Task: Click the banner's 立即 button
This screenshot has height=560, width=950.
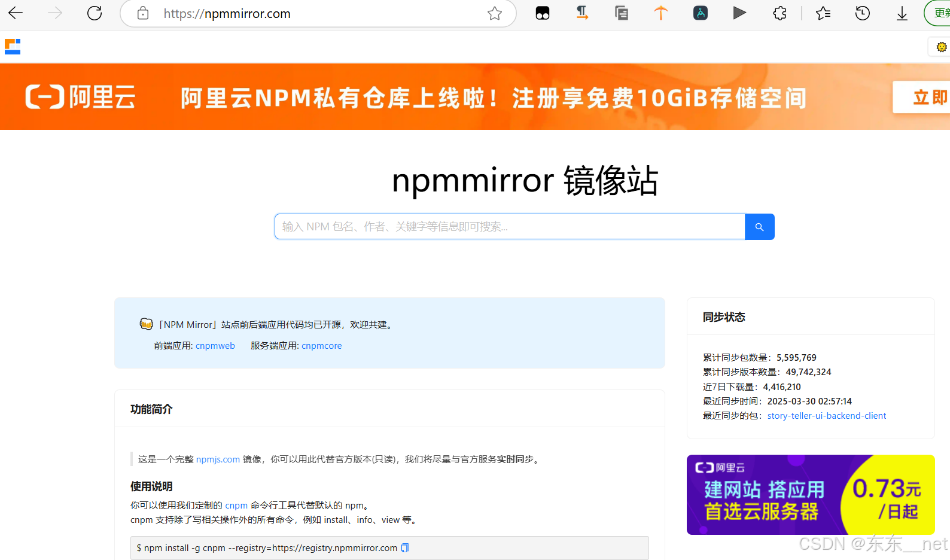Action: click(922, 97)
